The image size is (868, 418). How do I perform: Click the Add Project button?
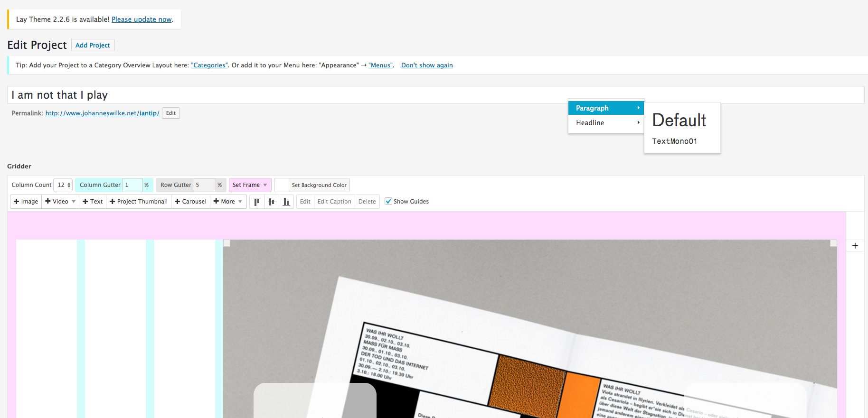(93, 45)
